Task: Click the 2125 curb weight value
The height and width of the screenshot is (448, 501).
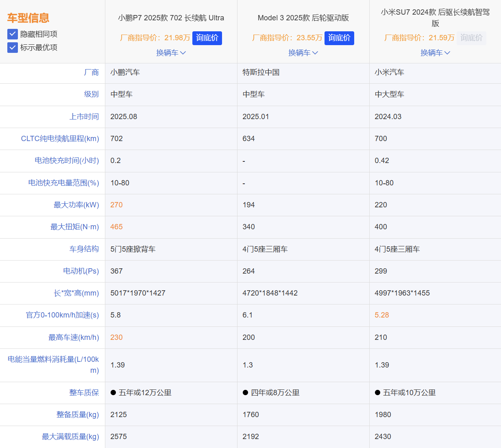Action: (x=119, y=415)
